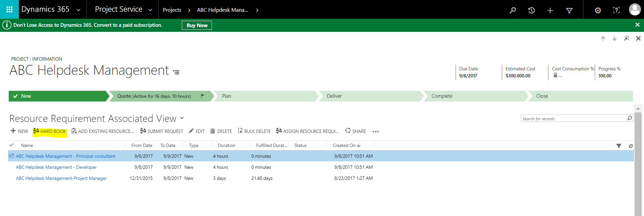This screenshot has height=216, width=644.
Task: Open the form selector next to project title
Action: point(176,72)
